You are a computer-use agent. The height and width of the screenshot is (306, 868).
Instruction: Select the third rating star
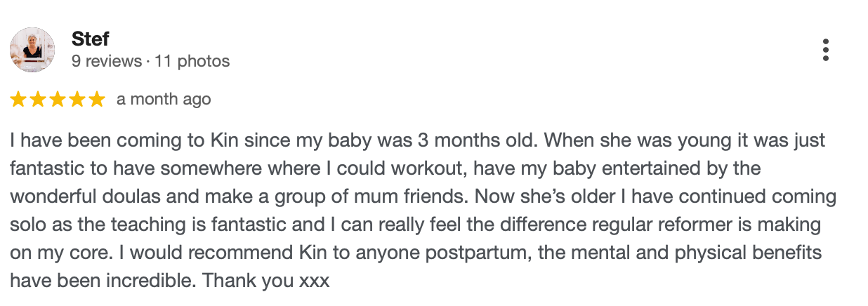coord(58,100)
